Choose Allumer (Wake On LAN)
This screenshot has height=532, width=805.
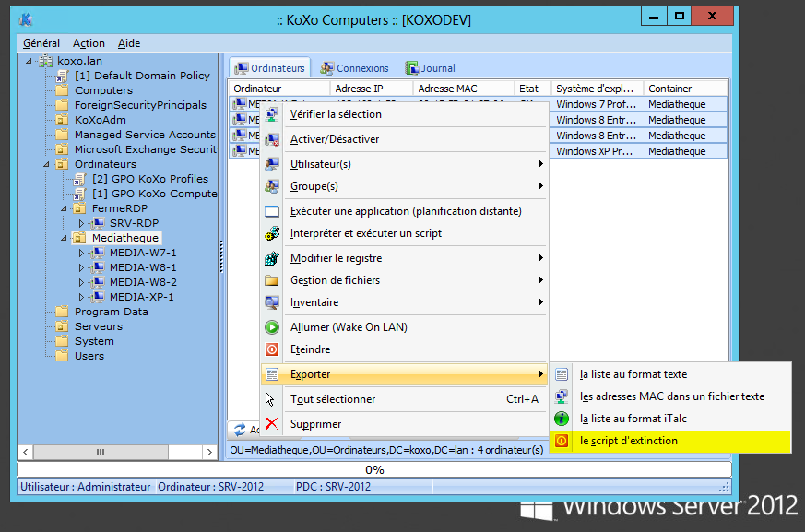(x=405, y=327)
